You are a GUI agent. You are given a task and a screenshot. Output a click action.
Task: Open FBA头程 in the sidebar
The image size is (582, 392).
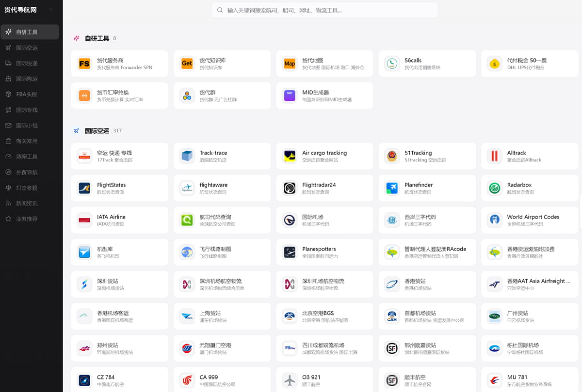click(30, 94)
